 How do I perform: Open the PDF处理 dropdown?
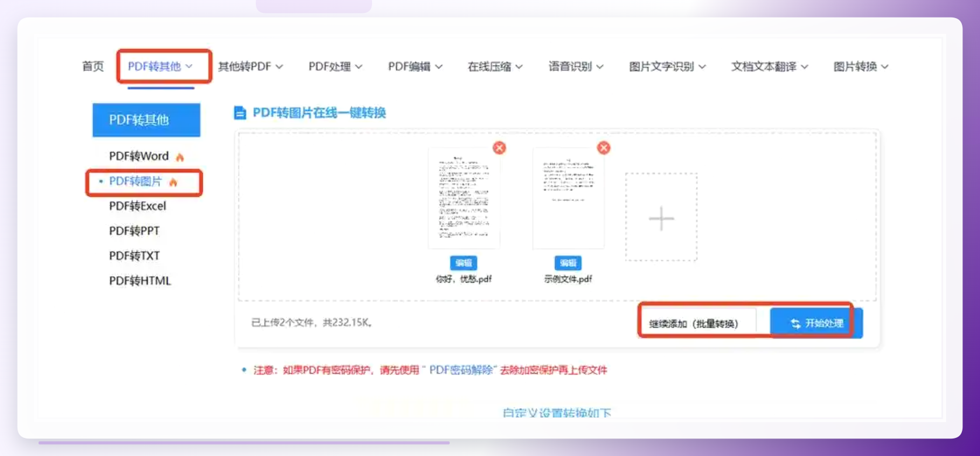[335, 67]
